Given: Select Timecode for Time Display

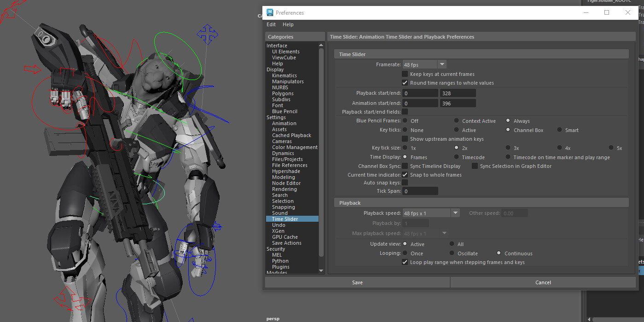Looking at the screenshot, I should pyautogui.click(x=457, y=157).
